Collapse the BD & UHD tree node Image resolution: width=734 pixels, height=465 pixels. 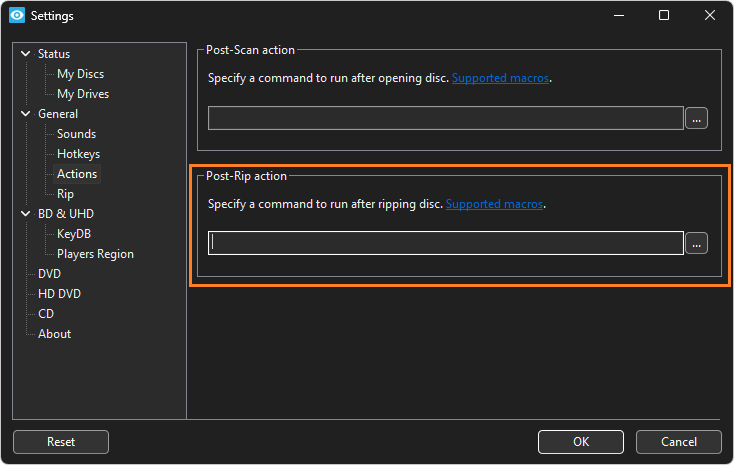26,214
